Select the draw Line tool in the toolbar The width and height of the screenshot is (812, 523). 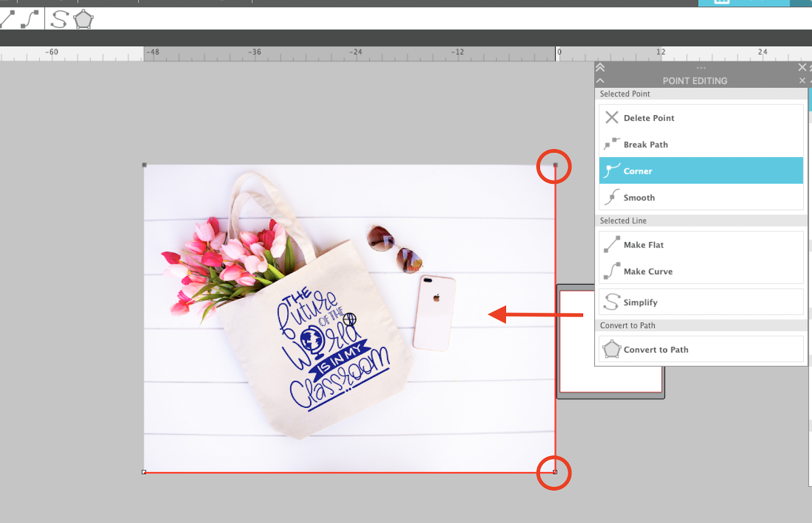[x=8, y=19]
